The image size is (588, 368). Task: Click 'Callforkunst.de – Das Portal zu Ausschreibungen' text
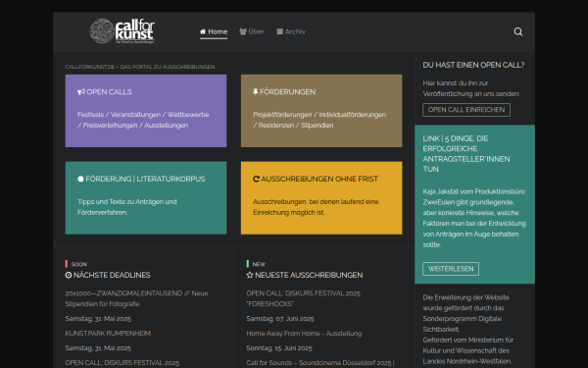point(140,67)
